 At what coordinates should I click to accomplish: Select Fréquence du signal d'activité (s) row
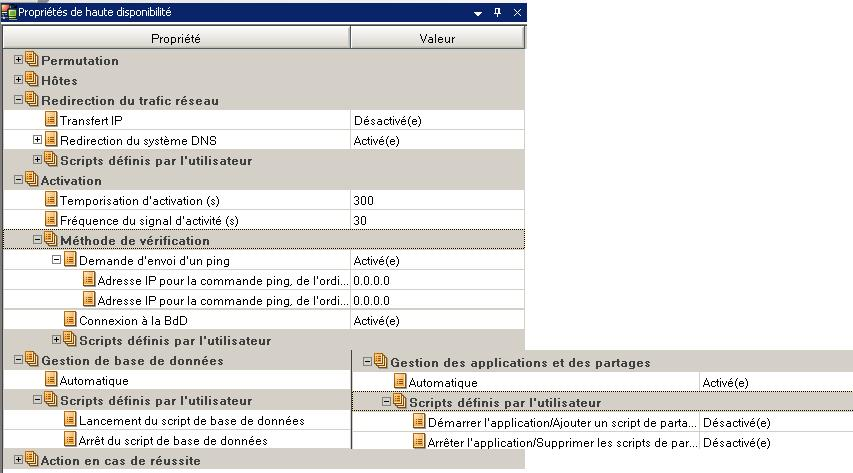pyautogui.click(x=264, y=220)
